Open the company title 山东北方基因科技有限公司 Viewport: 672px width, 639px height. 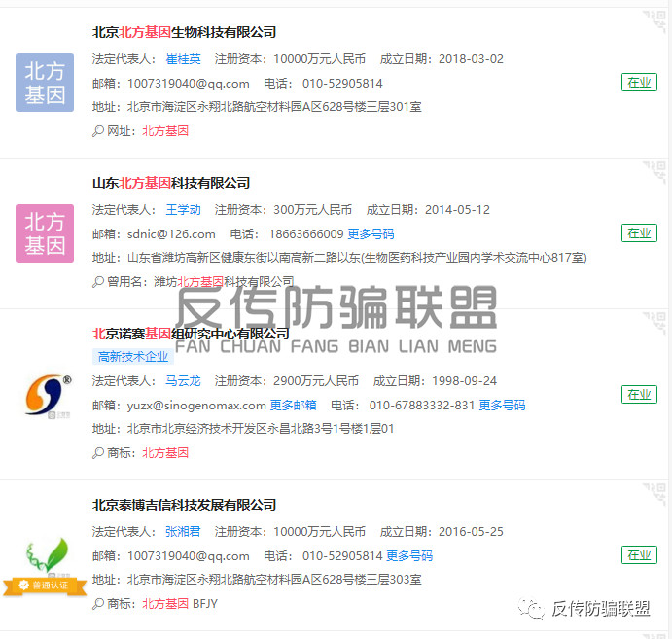(171, 183)
